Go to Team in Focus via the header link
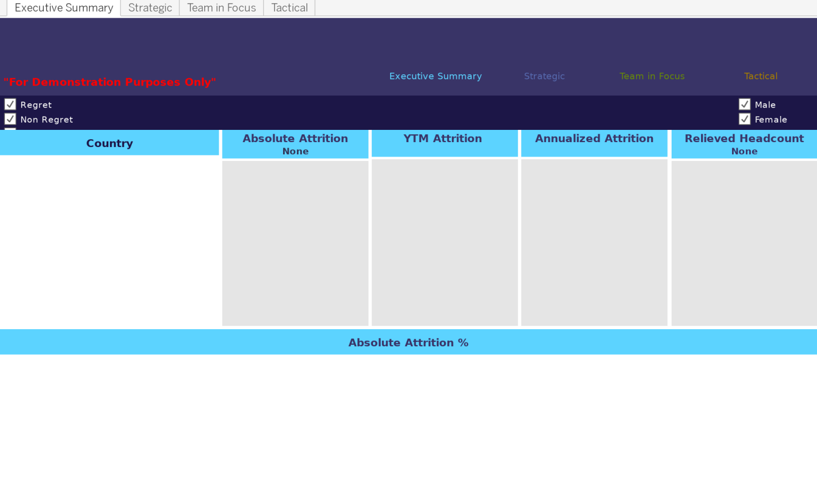 click(x=652, y=76)
